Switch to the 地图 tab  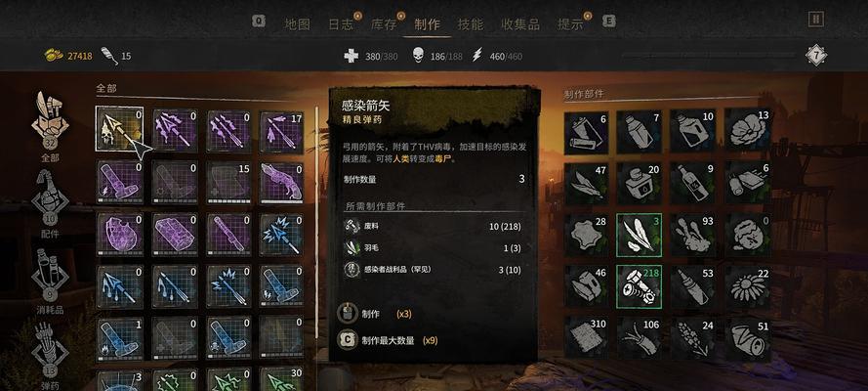pos(297,24)
